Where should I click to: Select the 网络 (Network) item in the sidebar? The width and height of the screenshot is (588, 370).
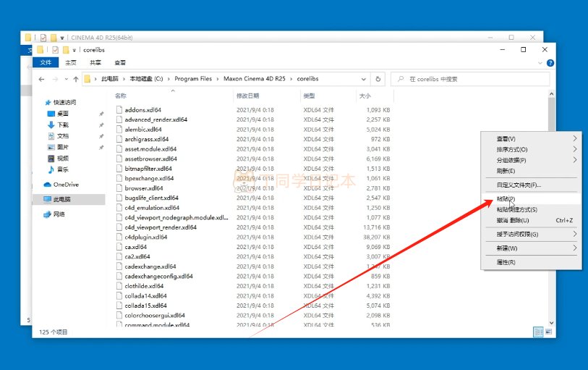59,214
